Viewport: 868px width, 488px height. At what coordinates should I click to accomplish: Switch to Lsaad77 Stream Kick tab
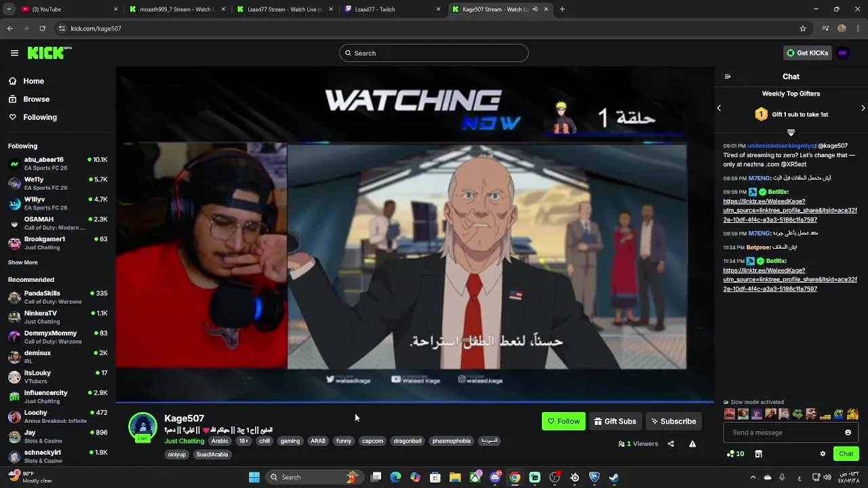click(x=285, y=9)
